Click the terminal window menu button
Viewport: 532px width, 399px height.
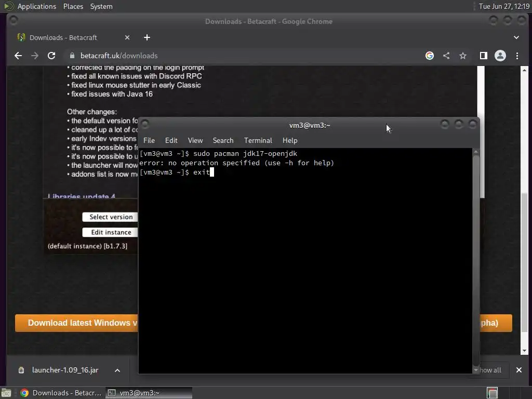point(145,125)
